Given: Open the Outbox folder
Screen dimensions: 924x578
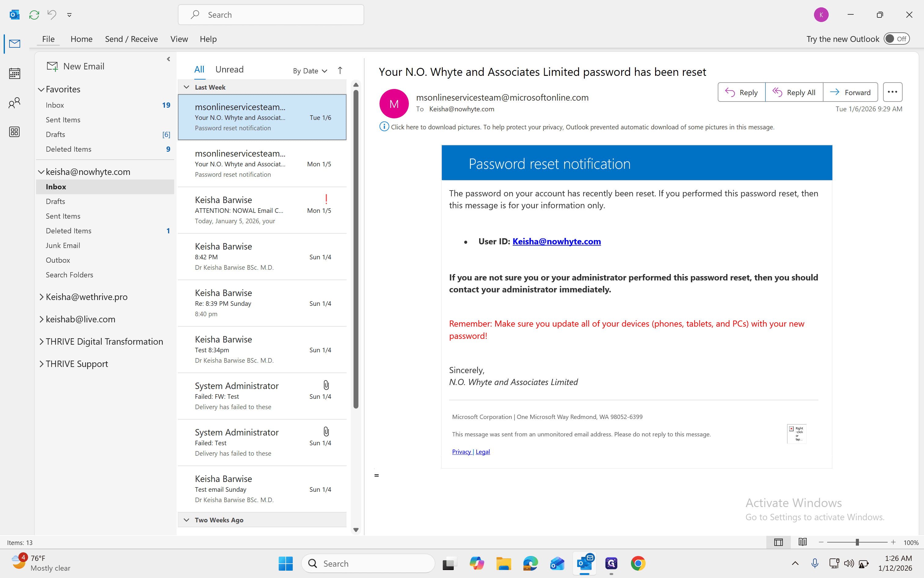Looking at the screenshot, I should (105, 260).
